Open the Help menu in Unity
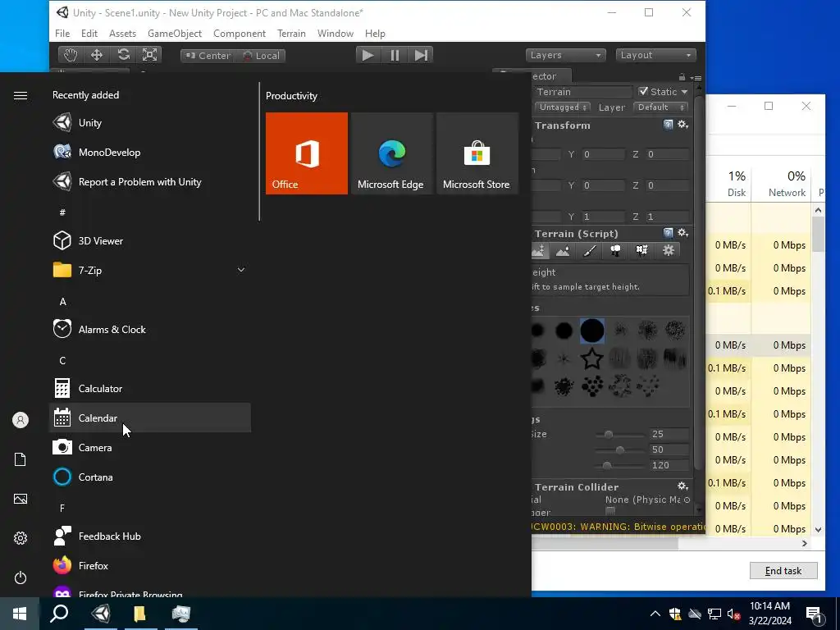Screen dimensions: 840x630 pyautogui.click(x=375, y=33)
